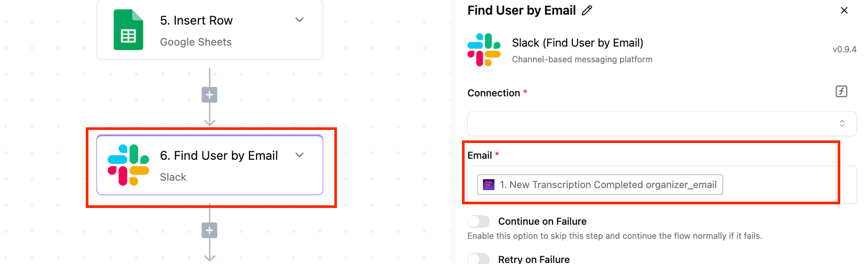The height and width of the screenshot is (264, 868).
Task: Click the dynamic value function icon beside Connection
Action: (x=841, y=92)
